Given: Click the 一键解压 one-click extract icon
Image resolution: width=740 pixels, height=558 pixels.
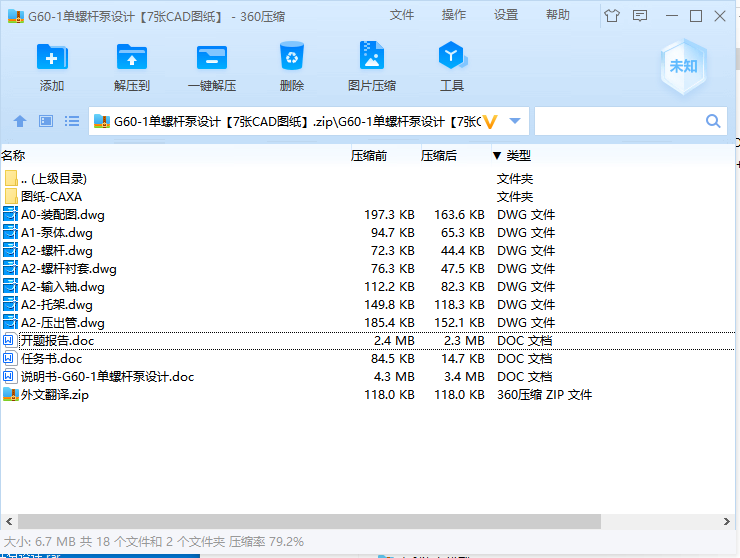Looking at the screenshot, I should 212,58.
